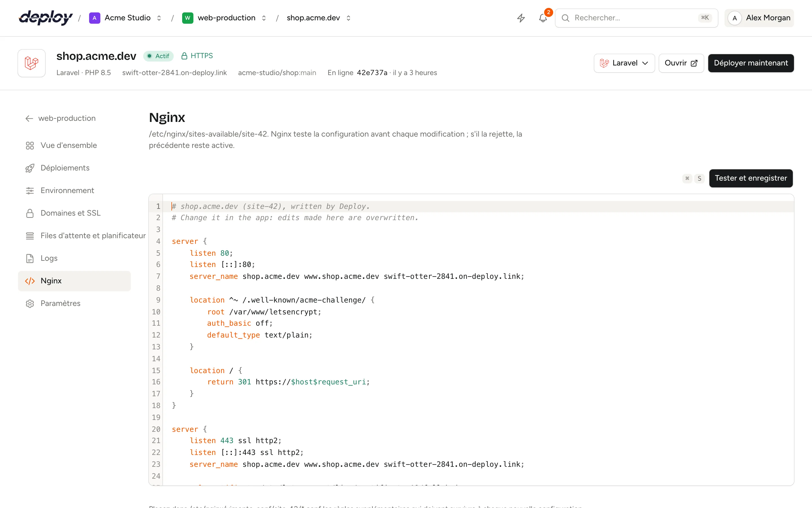Click the 'auth_basic off;' line
The width and height of the screenshot is (812, 508).
coord(240,323)
